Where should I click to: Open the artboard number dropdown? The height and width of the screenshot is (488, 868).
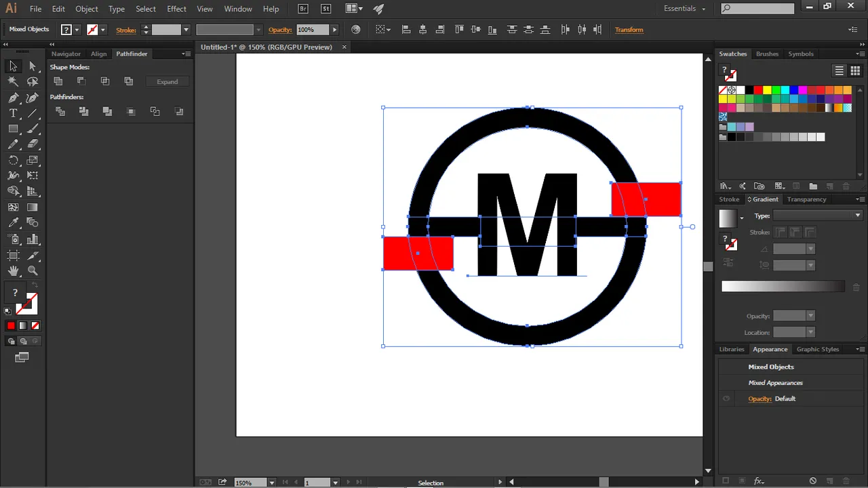point(335,483)
